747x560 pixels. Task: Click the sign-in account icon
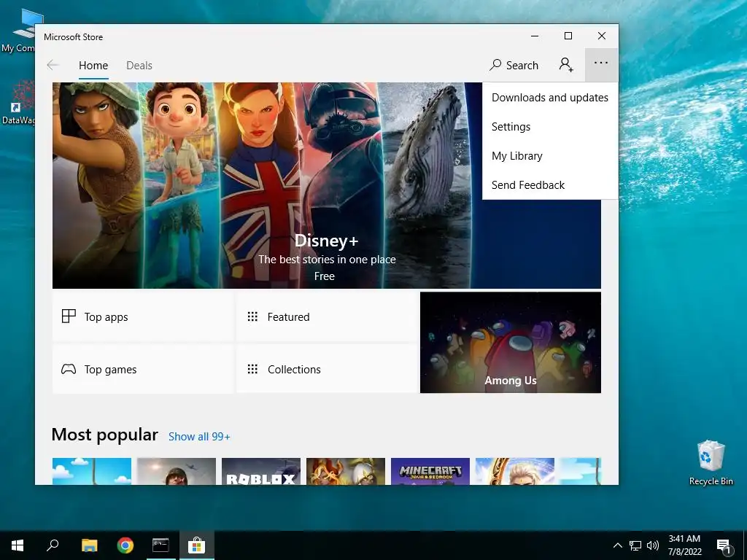coord(566,65)
